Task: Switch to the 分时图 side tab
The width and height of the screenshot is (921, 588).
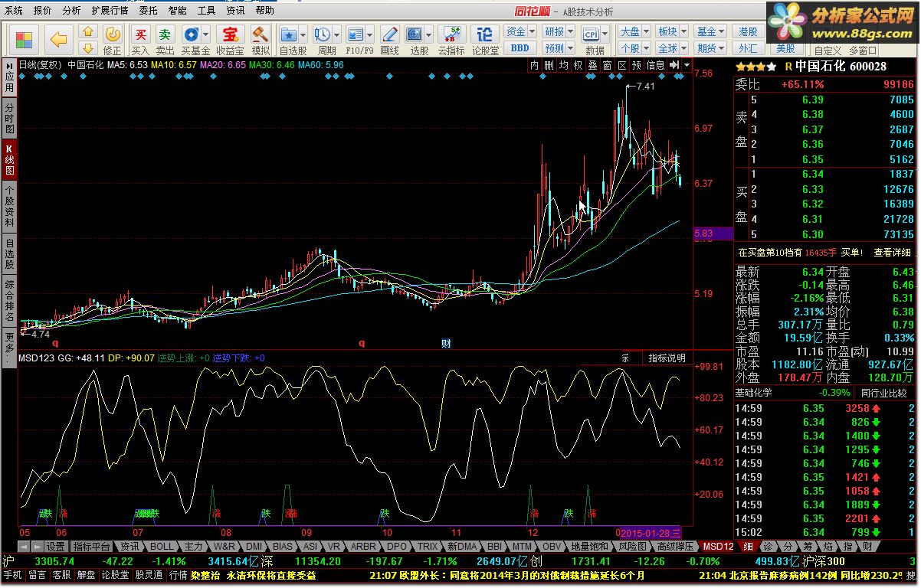Action: 9,118
